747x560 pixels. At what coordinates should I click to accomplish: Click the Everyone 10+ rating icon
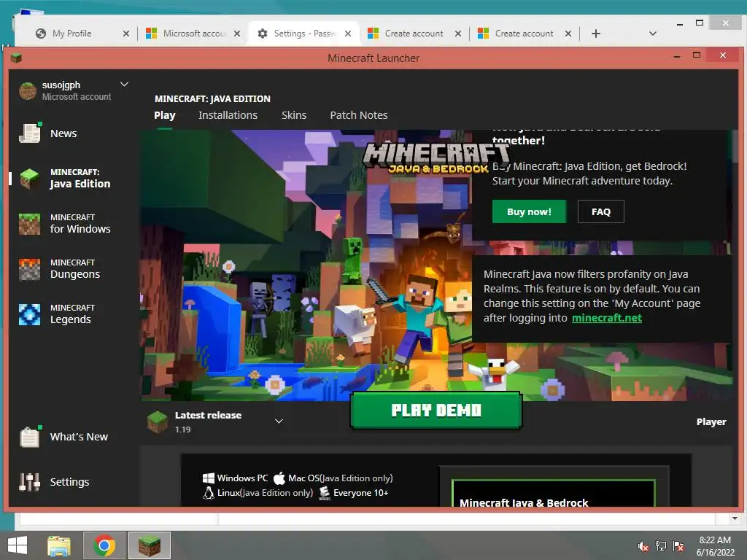(325, 493)
